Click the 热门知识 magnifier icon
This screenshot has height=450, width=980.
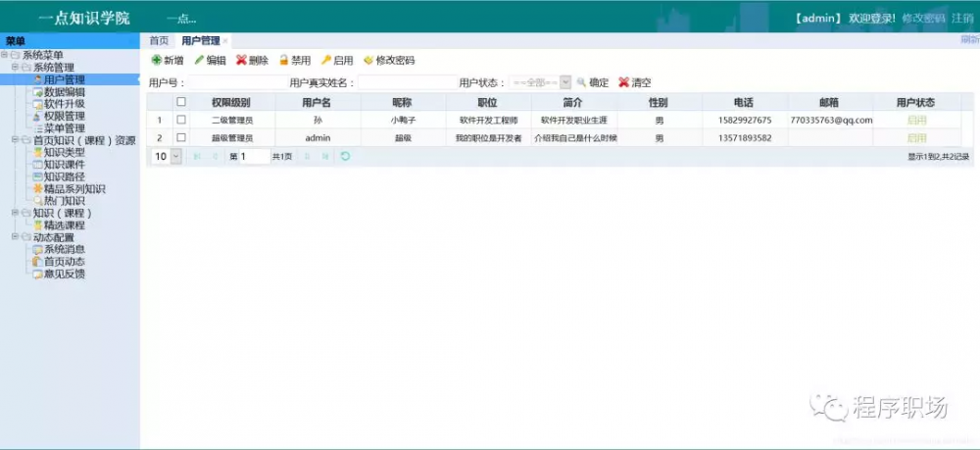coord(38,201)
